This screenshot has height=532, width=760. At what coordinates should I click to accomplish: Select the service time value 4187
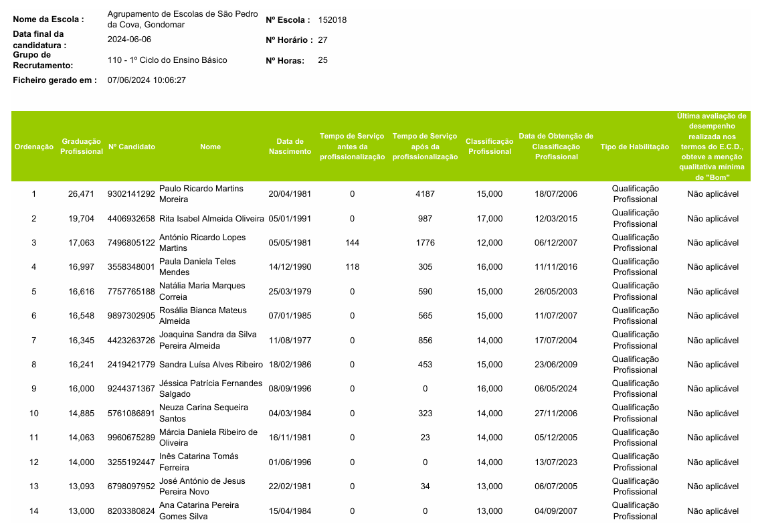(x=425, y=194)
